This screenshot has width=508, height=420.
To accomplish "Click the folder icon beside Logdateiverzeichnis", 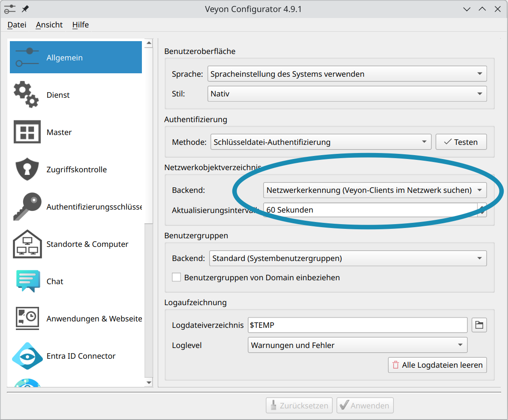I will 479,325.
